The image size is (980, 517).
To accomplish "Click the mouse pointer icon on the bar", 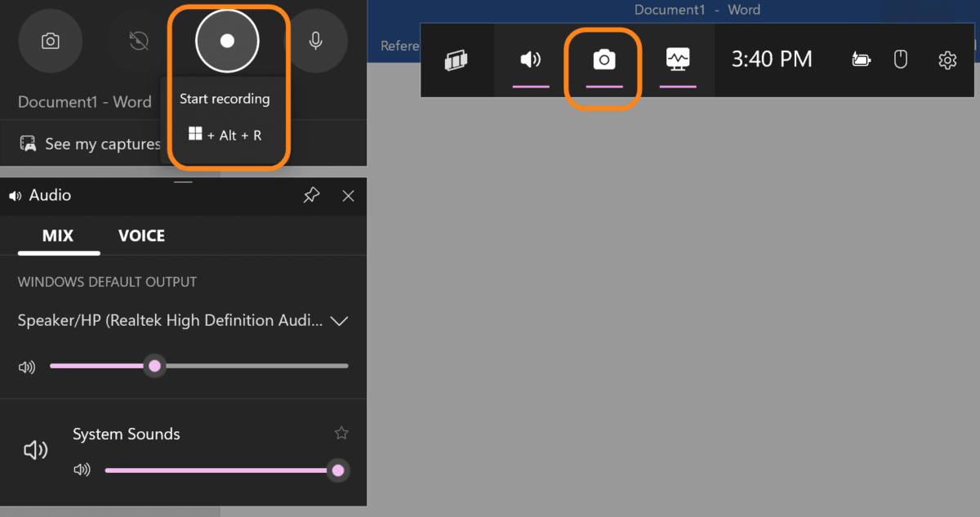I will click(x=900, y=59).
